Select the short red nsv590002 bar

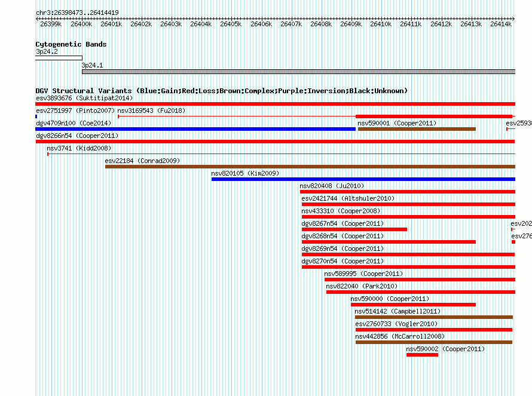tap(423, 355)
